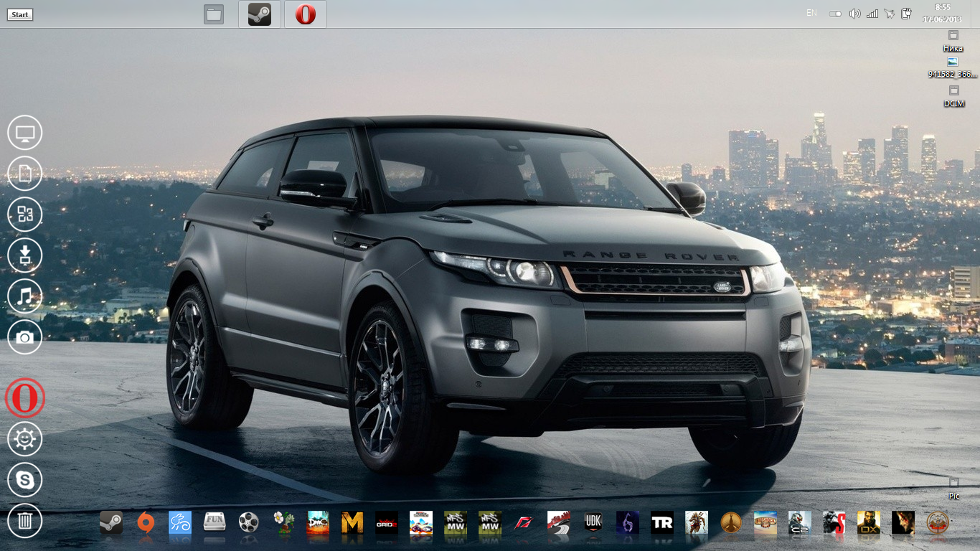Open UDK from the dock
Image resolution: width=980 pixels, height=551 pixels.
(593, 522)
